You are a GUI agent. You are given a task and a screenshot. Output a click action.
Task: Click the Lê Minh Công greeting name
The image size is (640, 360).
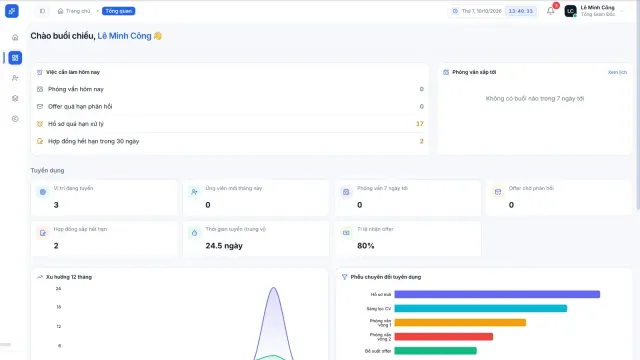pos(124,36)
